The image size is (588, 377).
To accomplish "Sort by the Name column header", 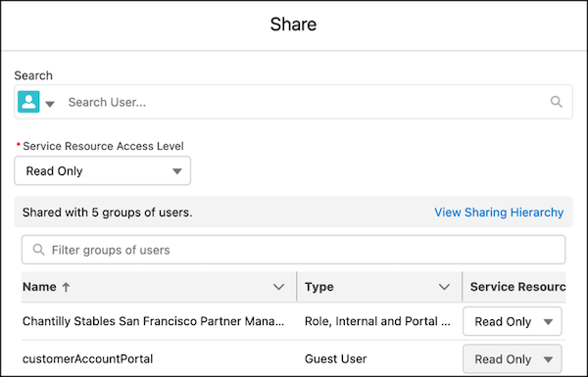I will coord(40,287).
